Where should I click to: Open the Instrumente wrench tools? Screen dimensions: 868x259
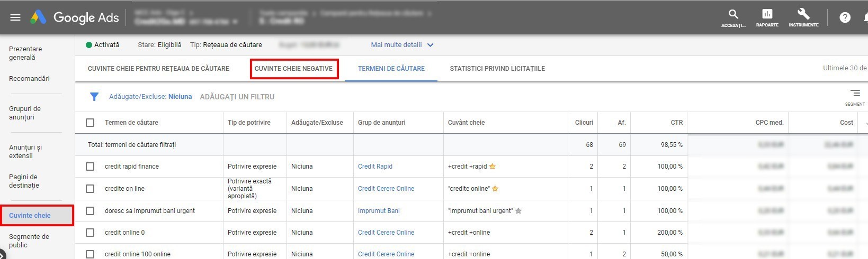pyautogui.click(x=803, y=15)
